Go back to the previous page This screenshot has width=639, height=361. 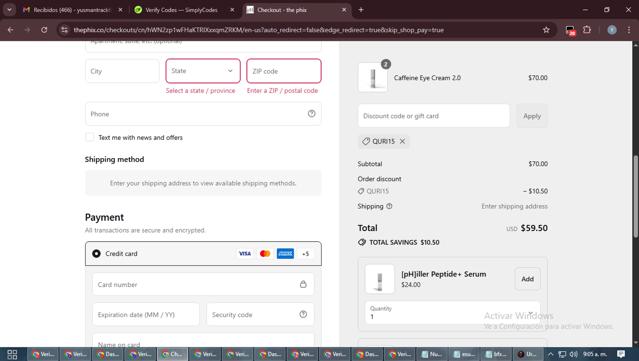coord(11,30)
